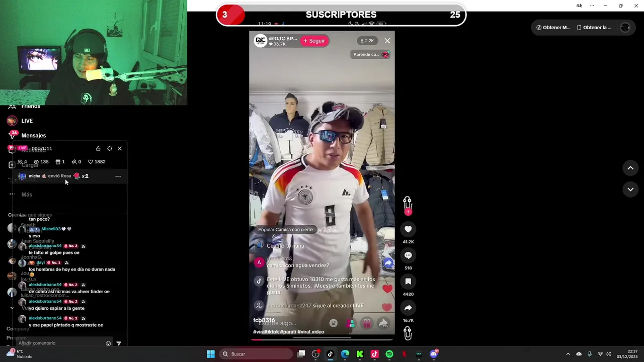This screenshot has width=644, height=362.
Task: Click the #parati hashtag
Action: [288, 332]
